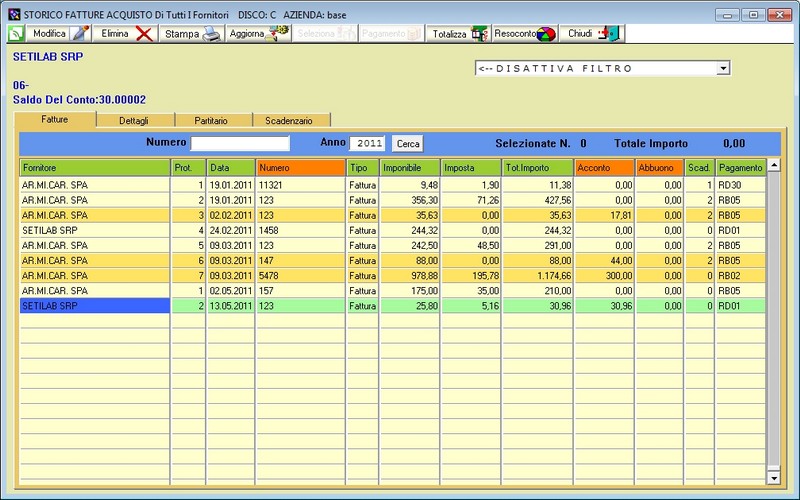Image resolution: width=800 pixels, height=500 pixels.
Task: Click the total 1.174,66 cell
Action: point(538,276)
